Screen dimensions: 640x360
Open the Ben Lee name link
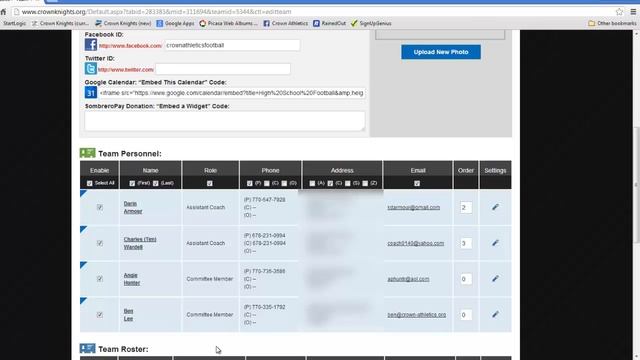click(x=129, y=314)
